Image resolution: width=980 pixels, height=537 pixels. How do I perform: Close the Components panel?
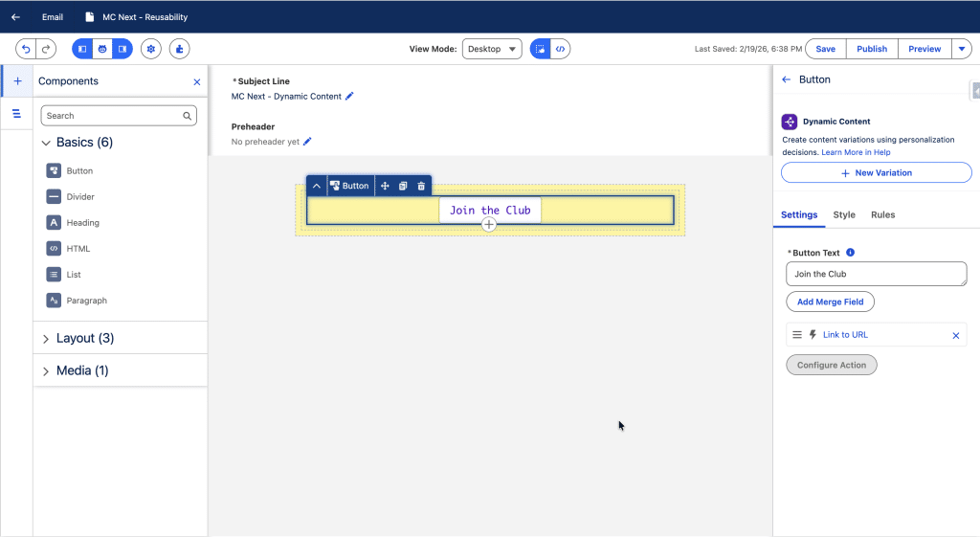[x=197, y=82]
